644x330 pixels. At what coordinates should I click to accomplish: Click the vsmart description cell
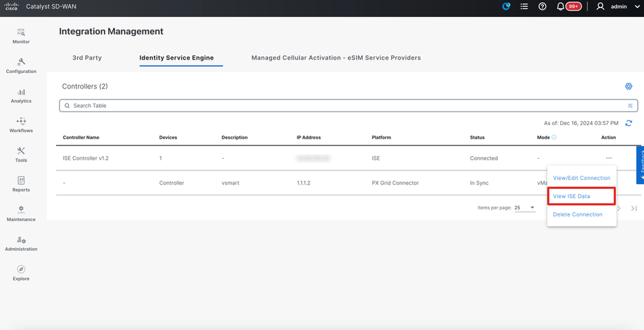230,183
